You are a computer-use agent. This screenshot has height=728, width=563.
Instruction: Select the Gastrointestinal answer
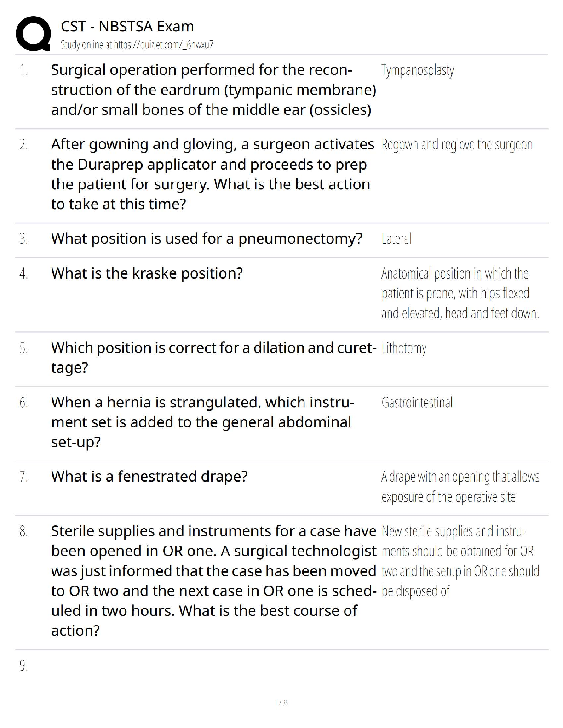(x=417, y=403)
